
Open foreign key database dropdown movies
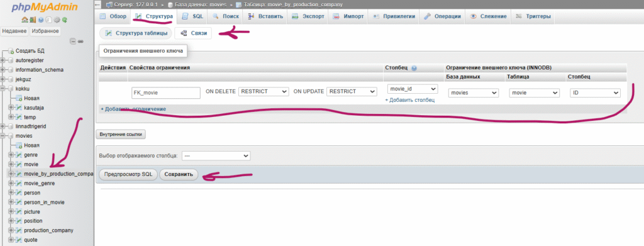(x=474, y=93)
